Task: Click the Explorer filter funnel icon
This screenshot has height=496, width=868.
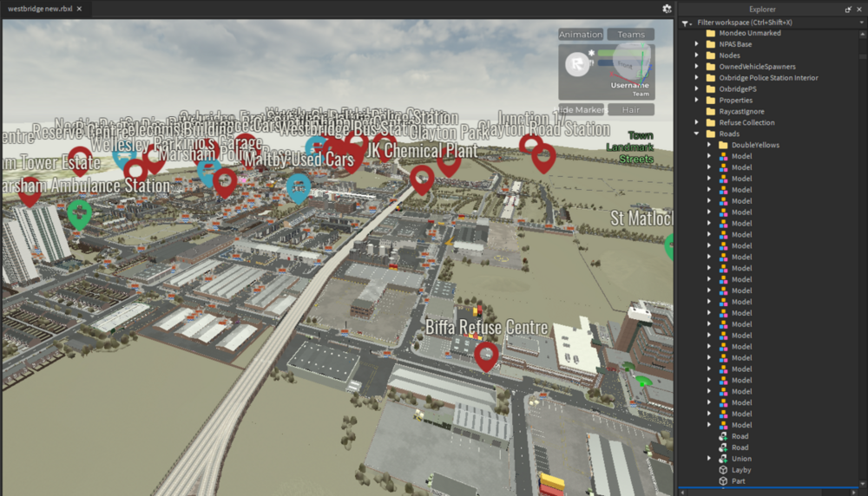Action: click(686, 23)
